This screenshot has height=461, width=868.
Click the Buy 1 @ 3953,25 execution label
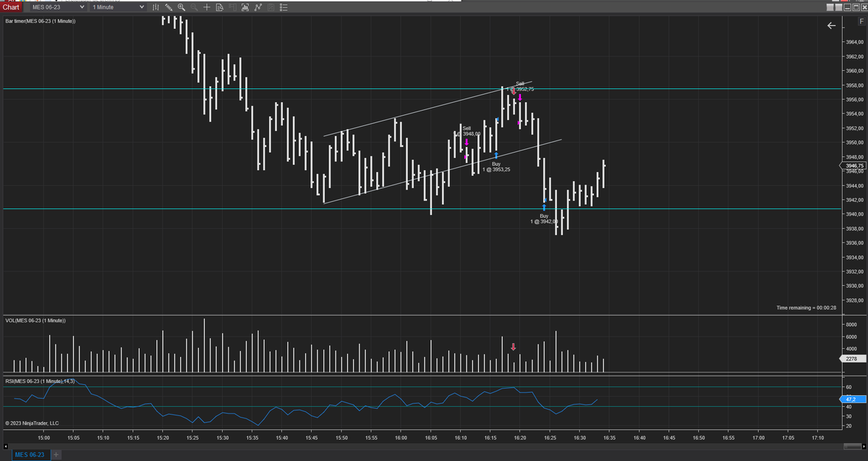tap(496, 166)
